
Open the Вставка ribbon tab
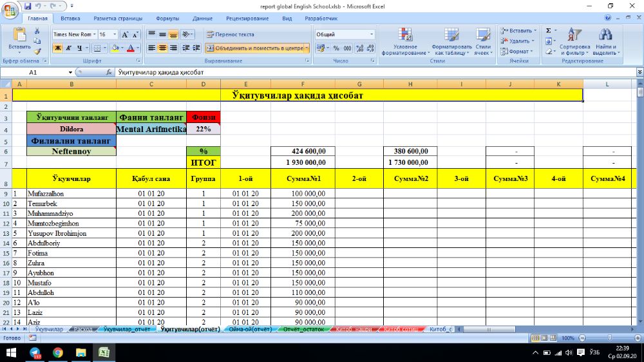tap(70, 19)
